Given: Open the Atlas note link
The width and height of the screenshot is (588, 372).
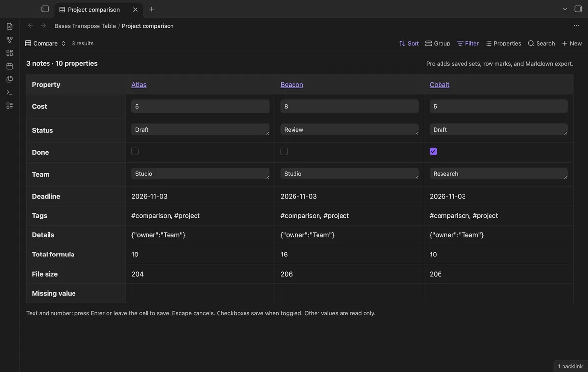Looking at the screenshot, I should 139,85.
